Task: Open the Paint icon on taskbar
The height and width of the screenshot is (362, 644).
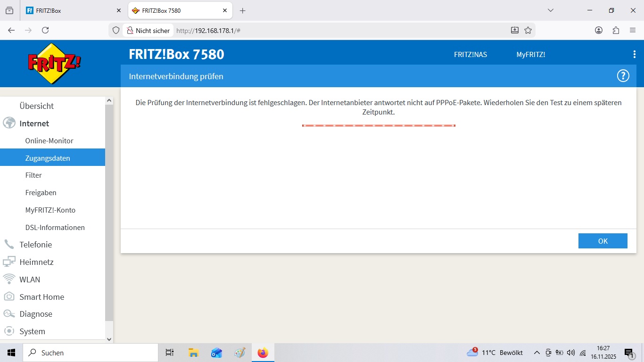Action: pos(239,353)
